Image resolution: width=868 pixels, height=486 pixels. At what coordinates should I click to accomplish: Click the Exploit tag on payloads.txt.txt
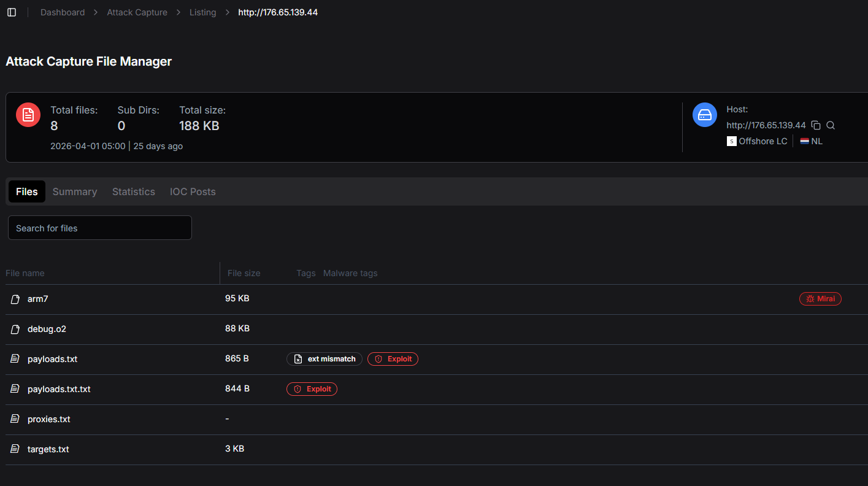pos(312,389)
